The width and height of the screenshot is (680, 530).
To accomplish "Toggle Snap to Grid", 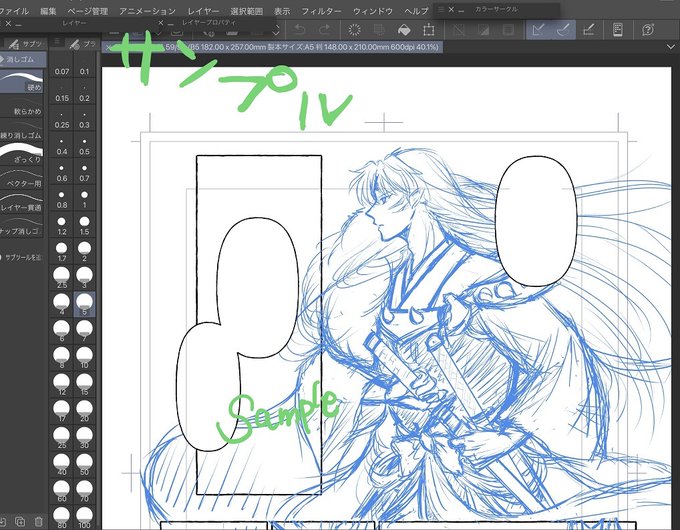I will coord(588,30).
